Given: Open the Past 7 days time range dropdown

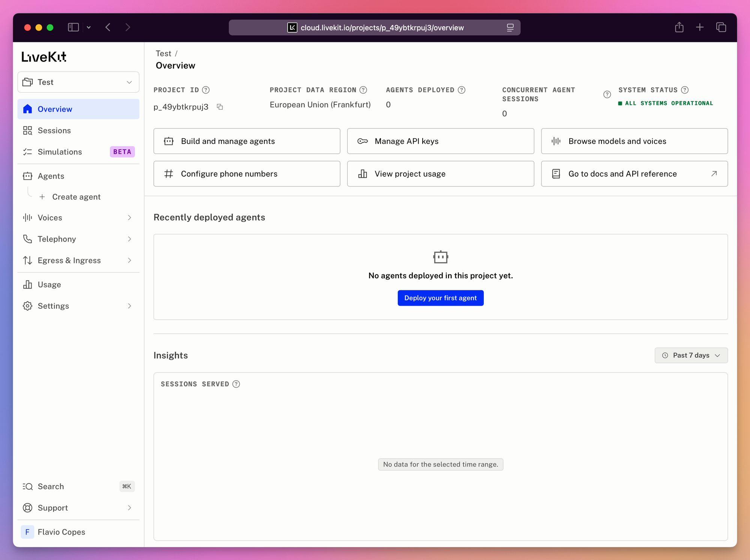Looking at the screenshot, I should click(x=691, y=355).
